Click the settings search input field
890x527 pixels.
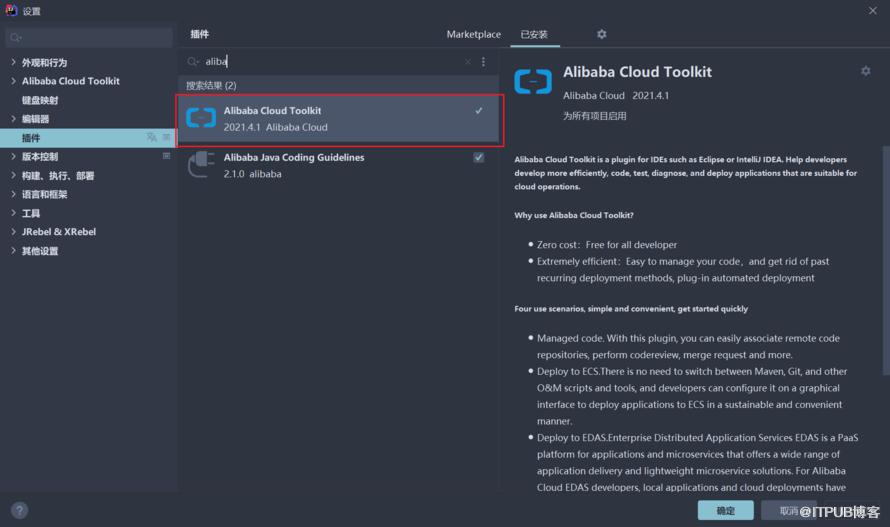coord(89,37)
